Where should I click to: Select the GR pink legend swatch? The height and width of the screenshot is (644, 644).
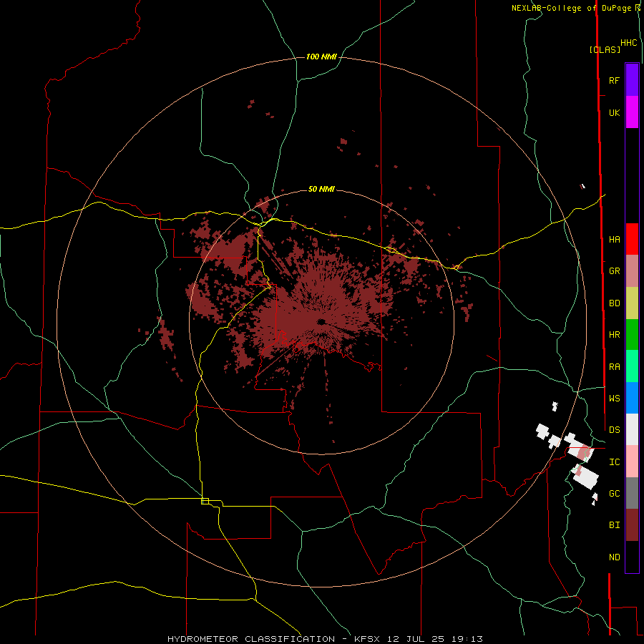632,271
